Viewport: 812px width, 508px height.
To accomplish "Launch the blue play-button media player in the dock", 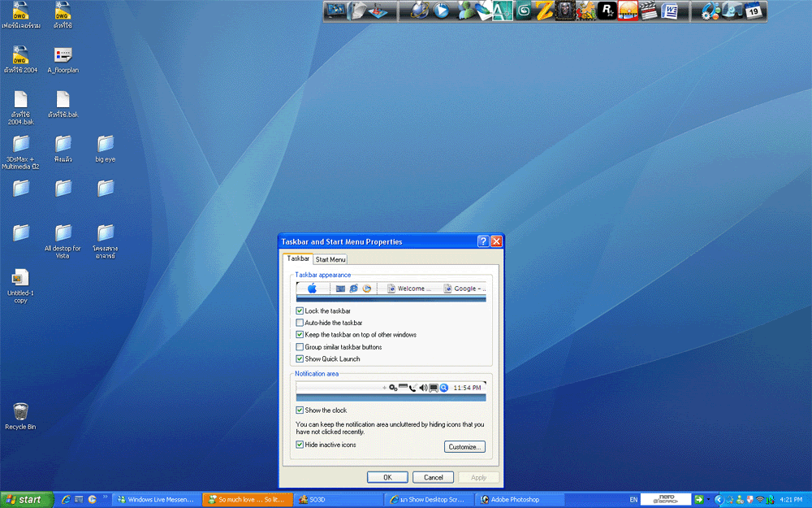I will [x=441, y=11].
